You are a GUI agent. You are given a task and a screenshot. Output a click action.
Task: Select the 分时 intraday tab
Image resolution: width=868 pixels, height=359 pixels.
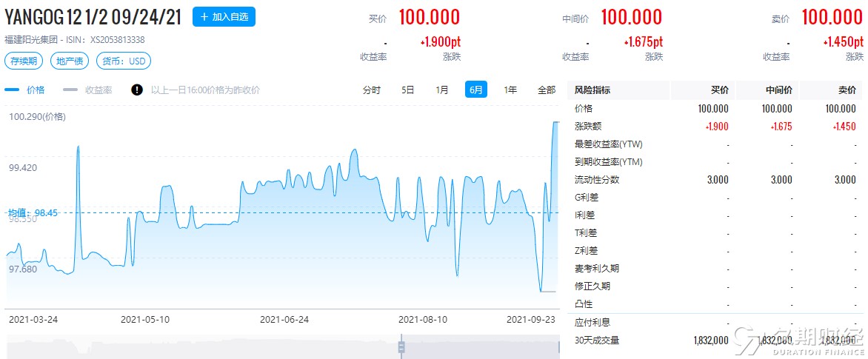(372, 90)
